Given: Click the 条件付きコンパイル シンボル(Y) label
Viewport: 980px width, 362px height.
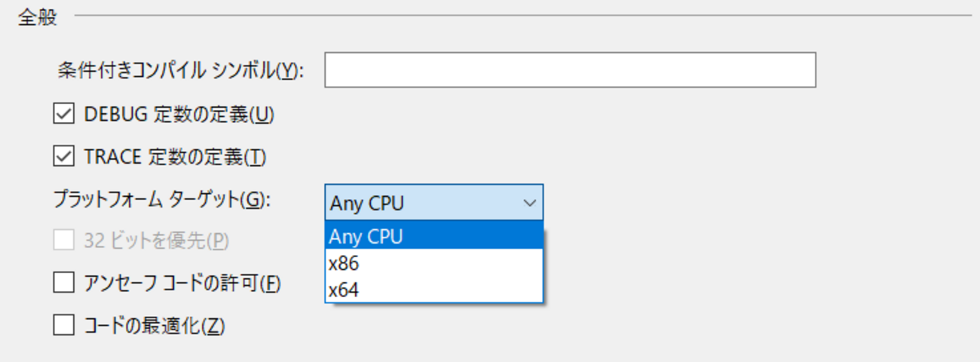Looking at the screenshot, I should click(179, 71).
